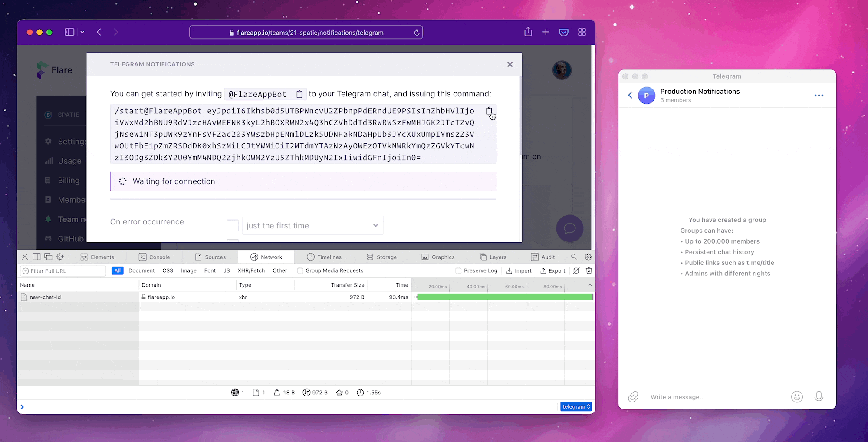This screenshot has height=442, width=868.
Task: Select the XHR/Fetch filter
Action: 251,270
